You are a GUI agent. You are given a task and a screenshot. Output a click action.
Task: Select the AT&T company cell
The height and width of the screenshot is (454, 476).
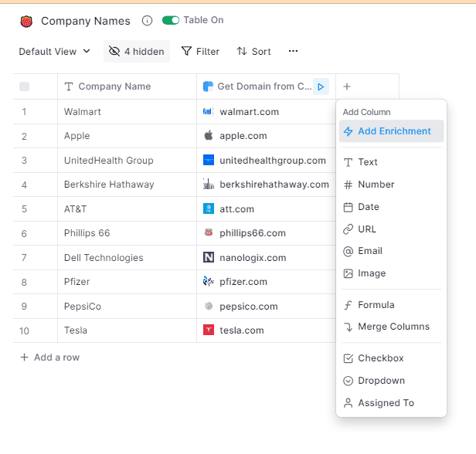point(127,209)
